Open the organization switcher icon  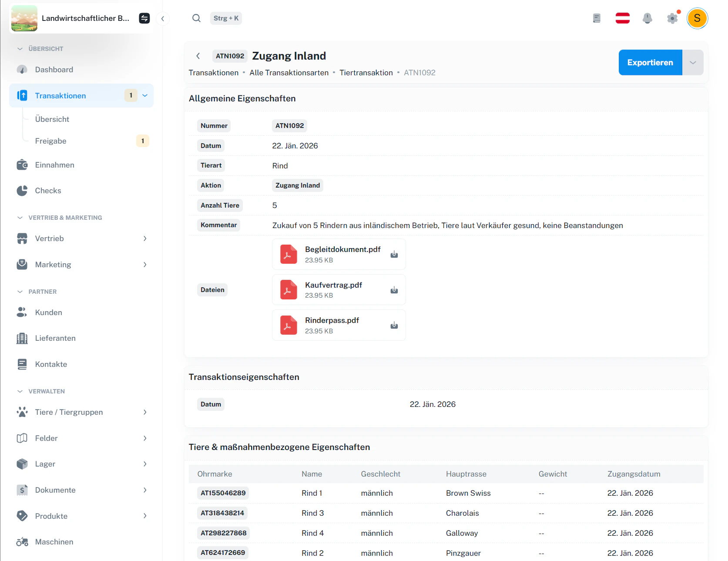[x=144, y=18]
